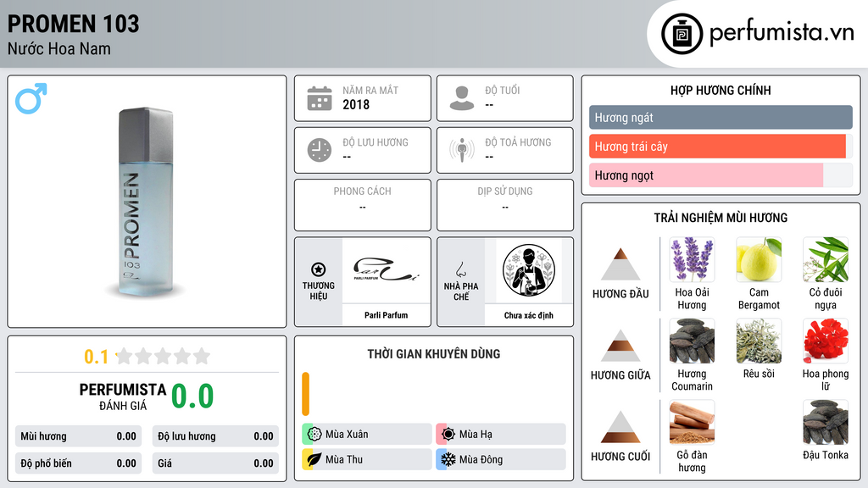
Task: Click the Hợp hương chính heading
Action: [x=721, y=90]
